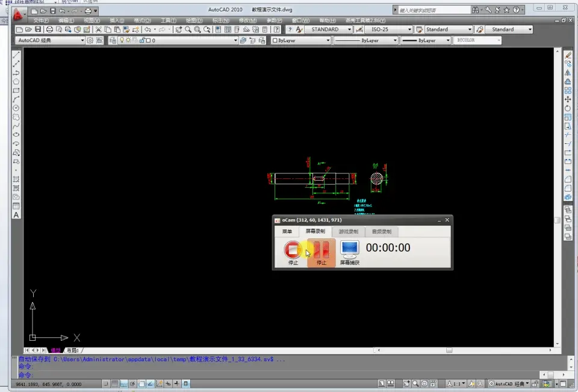Viewport: 578px width, 392px height.
Task: Open the STANDARD text style dropdown
Action: click(329, 30)
